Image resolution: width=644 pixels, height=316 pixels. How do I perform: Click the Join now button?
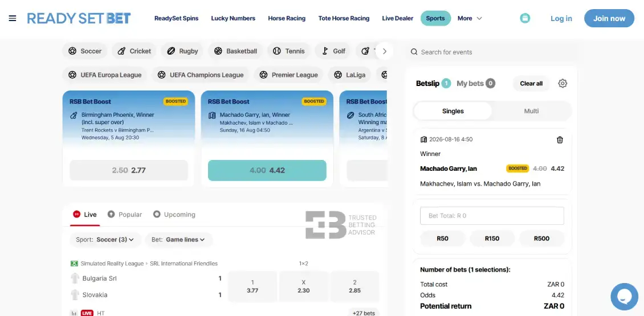click(x=609, y=18)
